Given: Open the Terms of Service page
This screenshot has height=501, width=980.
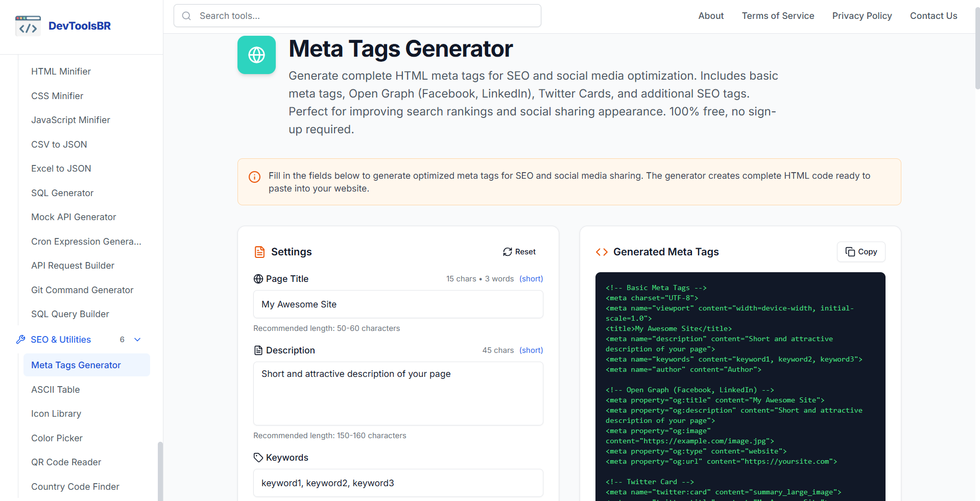Looking at the screenshot, I should pos(778,16).
